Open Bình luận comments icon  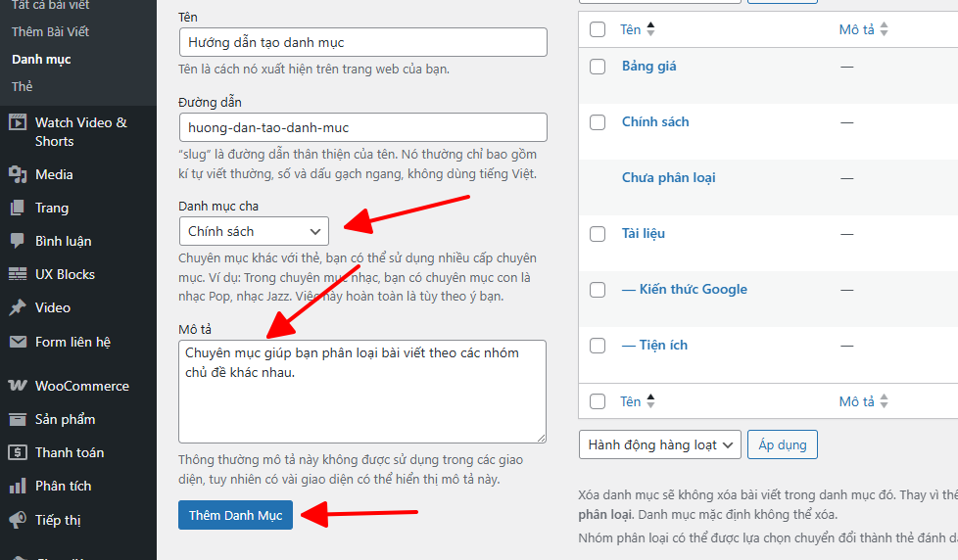17,241
